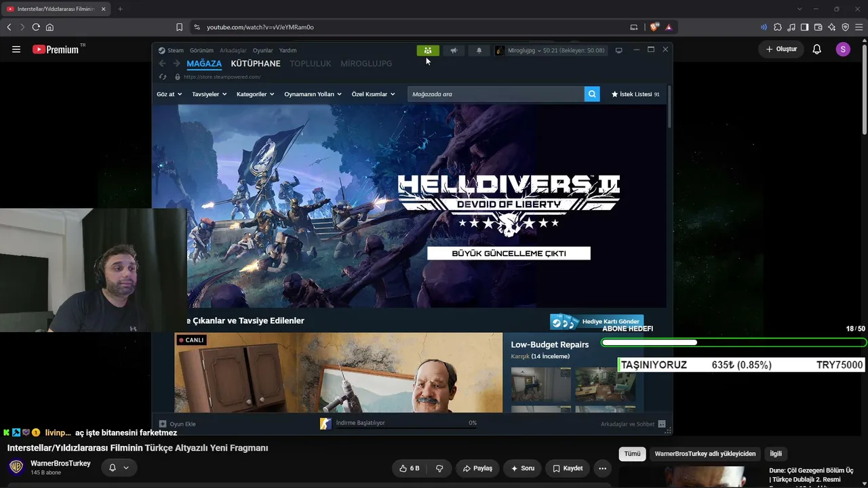The image size is (868, 488).
Task: Open more actions menu for the video
Action: pyautogui.click(x=602, y=468)
